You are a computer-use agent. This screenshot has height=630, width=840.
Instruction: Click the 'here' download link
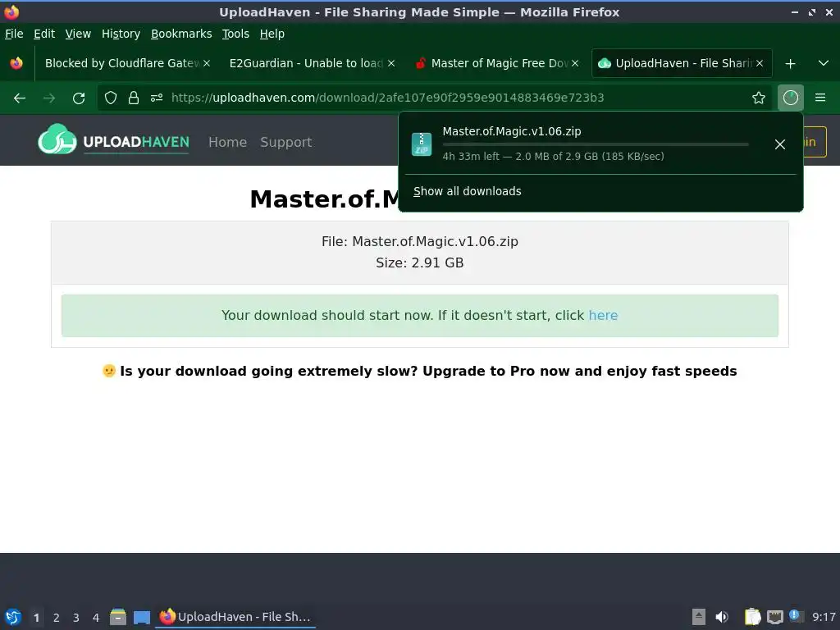coord(603,315)
